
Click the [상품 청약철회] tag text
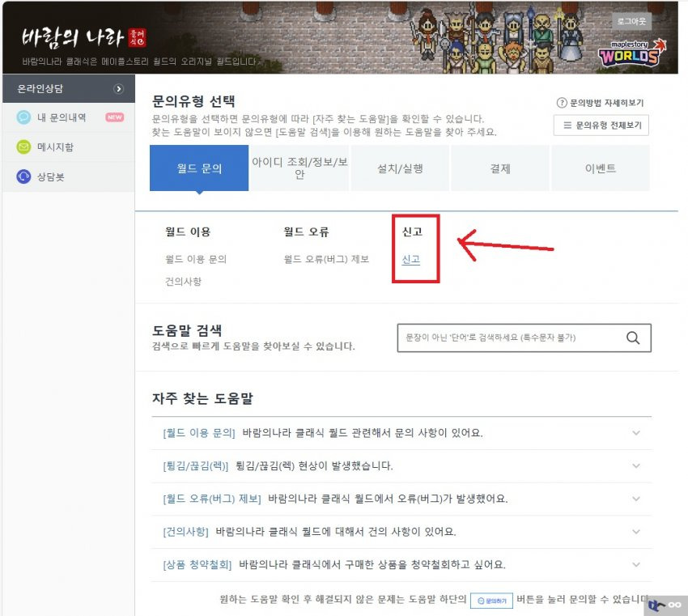[x=197, y=565]
